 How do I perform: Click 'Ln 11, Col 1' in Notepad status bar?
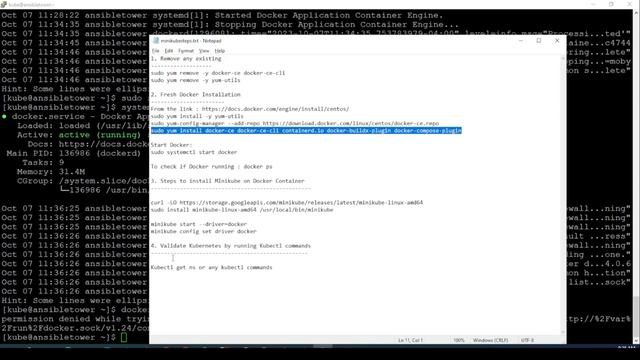410,340
